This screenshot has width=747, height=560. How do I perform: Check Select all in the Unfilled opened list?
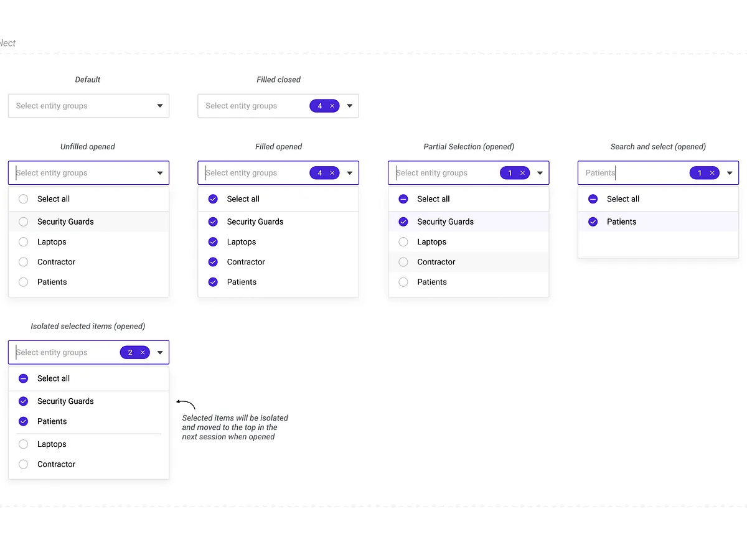click(x=24, y=199)
